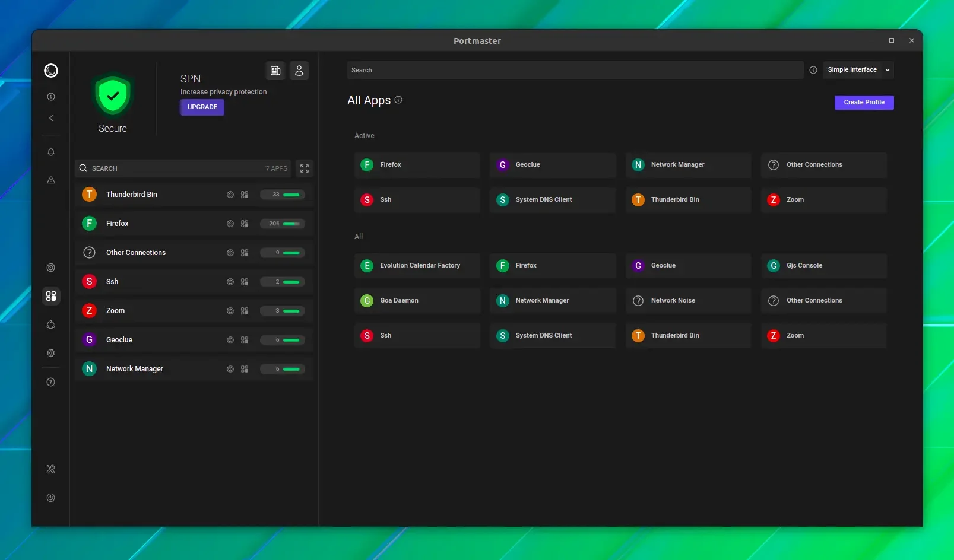
Task: Open Network Manager card under Active
Action: 689,165
